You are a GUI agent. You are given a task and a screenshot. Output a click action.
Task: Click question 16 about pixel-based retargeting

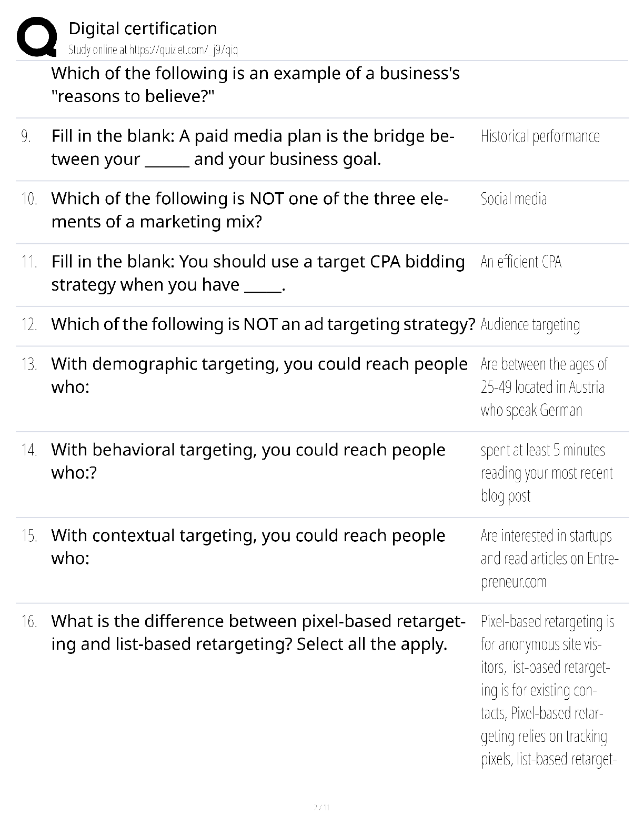point(258,632)
